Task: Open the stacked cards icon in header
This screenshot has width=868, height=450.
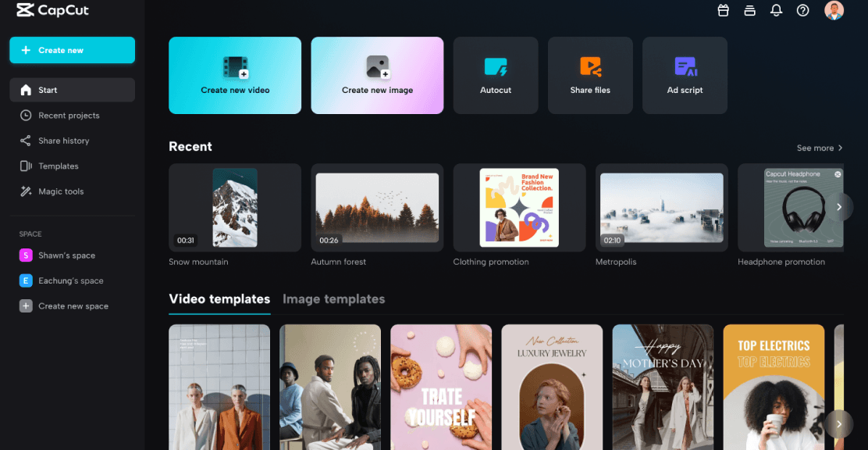Action: [x=749, y=10]
